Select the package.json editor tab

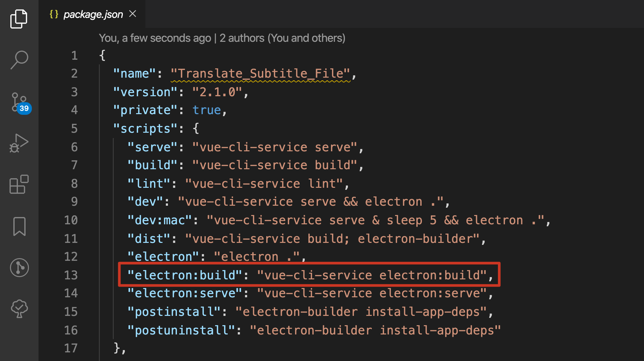pyautogui.click(x=93, y=14)
